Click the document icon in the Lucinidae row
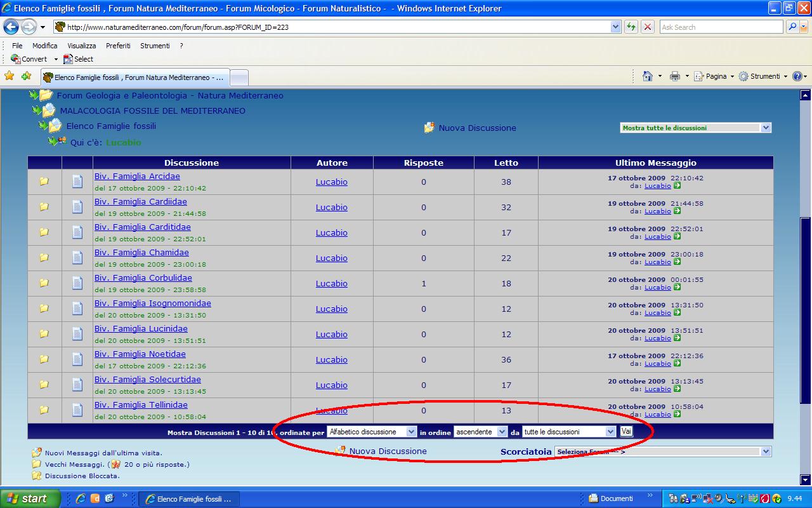The width and height of the screenshot is (812, 508). click(x=77, y=334)
